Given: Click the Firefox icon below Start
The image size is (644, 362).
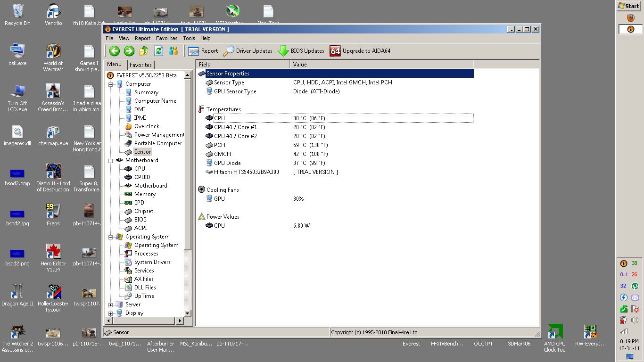Looking at the screenshot, I should coord(630,18).
